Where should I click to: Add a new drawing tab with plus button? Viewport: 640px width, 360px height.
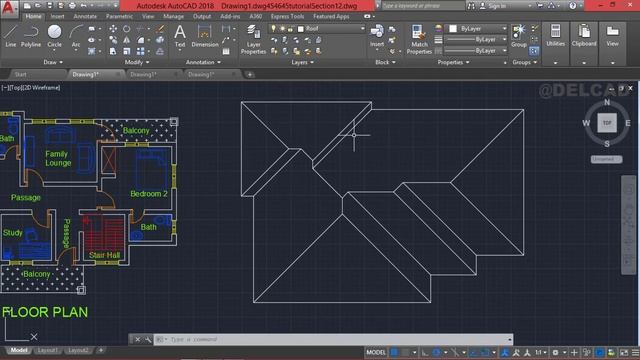(249, 74)
